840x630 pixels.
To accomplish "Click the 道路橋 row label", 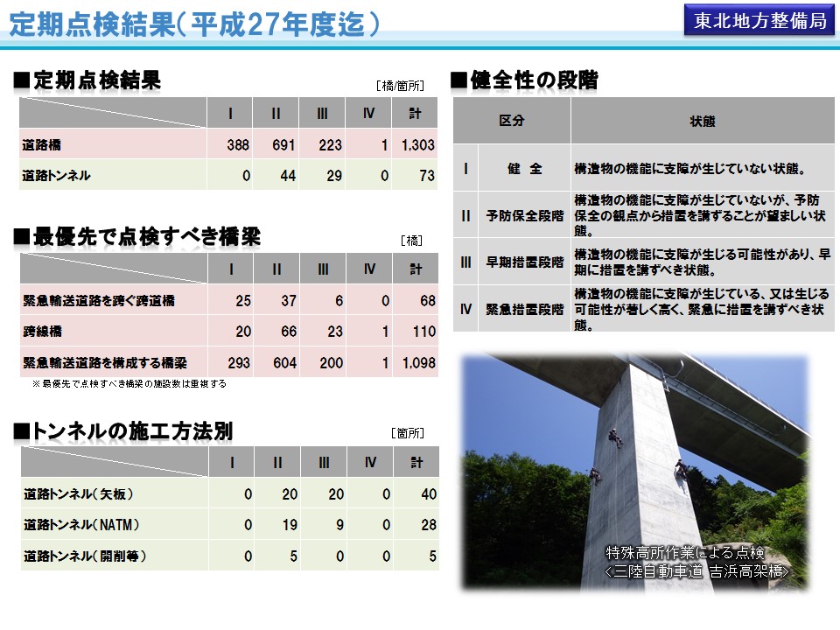I will click(x=42, y=145).
